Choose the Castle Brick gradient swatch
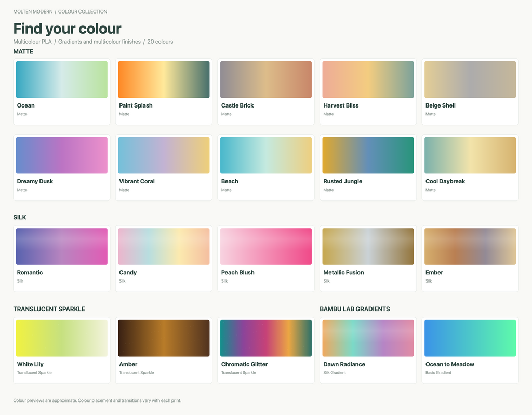Image resolution: width=532 pixels, height=415 pixels. (266, 79)
